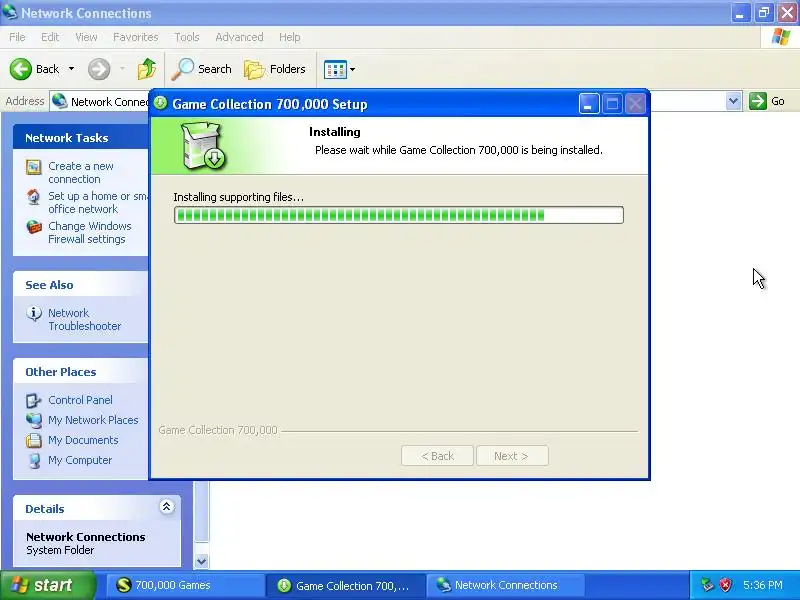Image resolution: width=800 pixels, height=600 pixels.
Task: Switch to Game Collection 700,... taskbar button
Action: 345,585
